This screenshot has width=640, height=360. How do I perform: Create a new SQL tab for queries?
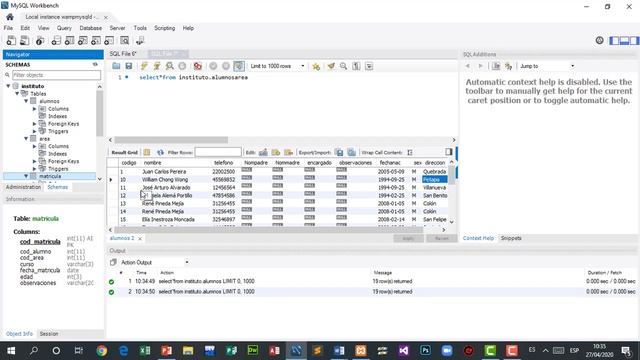(x=11, y=40)
